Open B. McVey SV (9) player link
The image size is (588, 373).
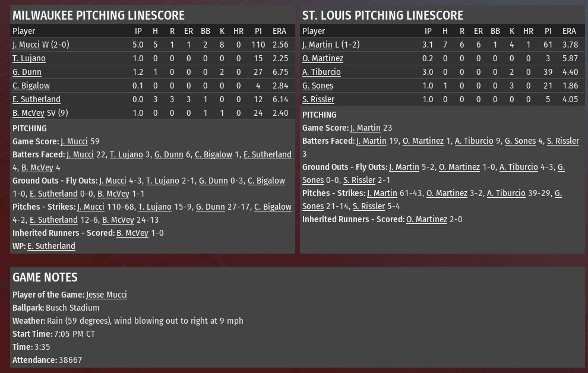(x=29, y=113)
